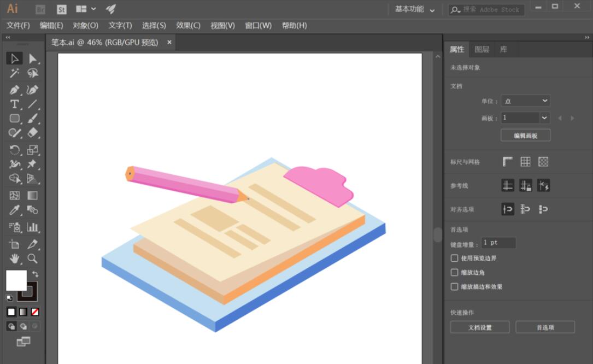The height and width of the screenshot is (364, 593).
Task: Switch to Draw Normal mode
Action: (x=11, y=326)
